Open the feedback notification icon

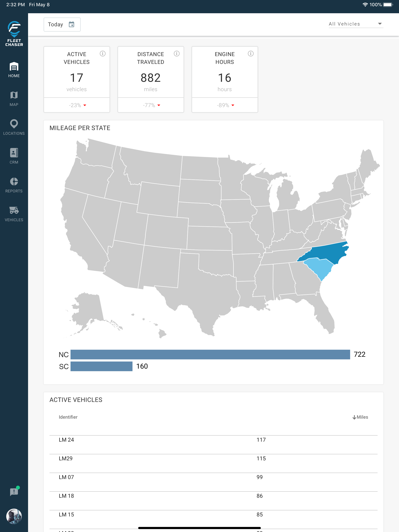14,492
